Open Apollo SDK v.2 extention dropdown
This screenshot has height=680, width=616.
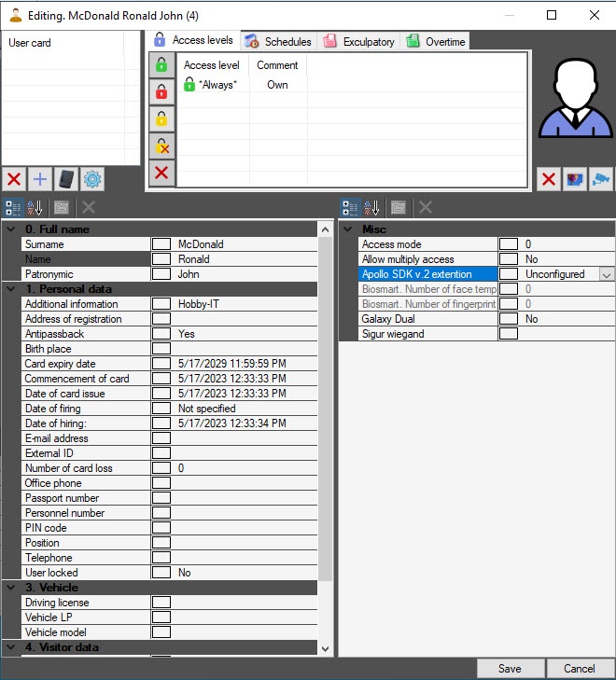tap(607, 274)
